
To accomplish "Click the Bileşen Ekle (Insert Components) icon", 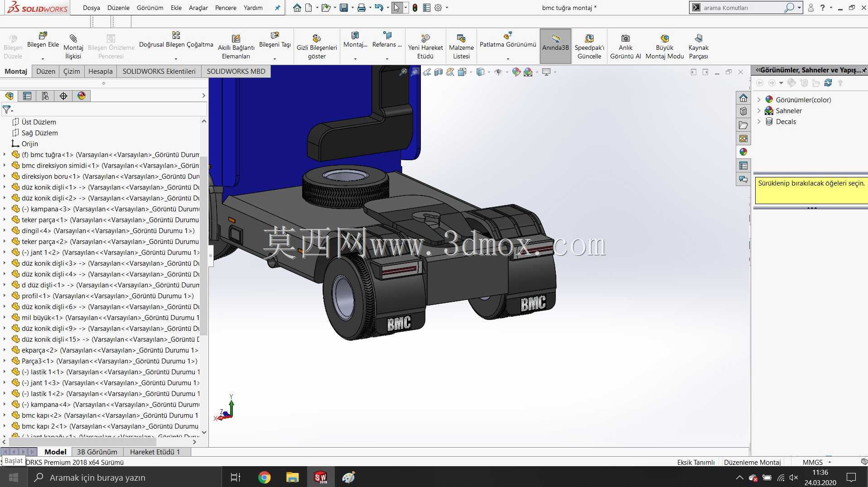I will (43, 36).
